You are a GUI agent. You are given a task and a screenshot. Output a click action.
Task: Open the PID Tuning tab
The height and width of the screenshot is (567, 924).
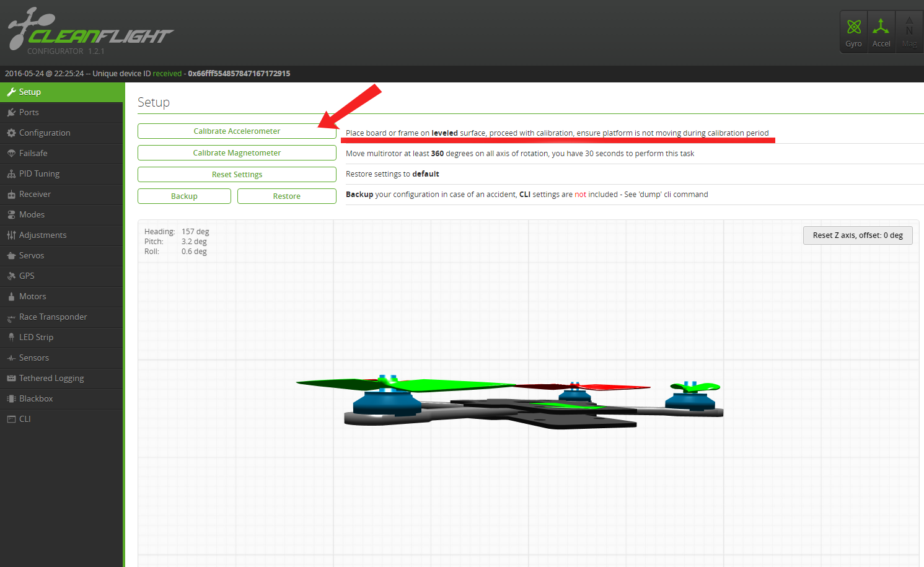click(x=61, y=174)
